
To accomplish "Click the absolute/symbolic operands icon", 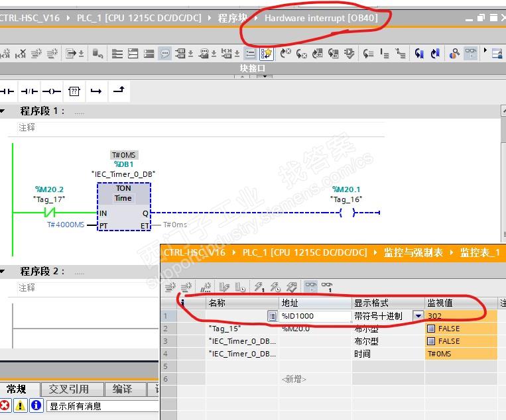I will click(180, 53).
